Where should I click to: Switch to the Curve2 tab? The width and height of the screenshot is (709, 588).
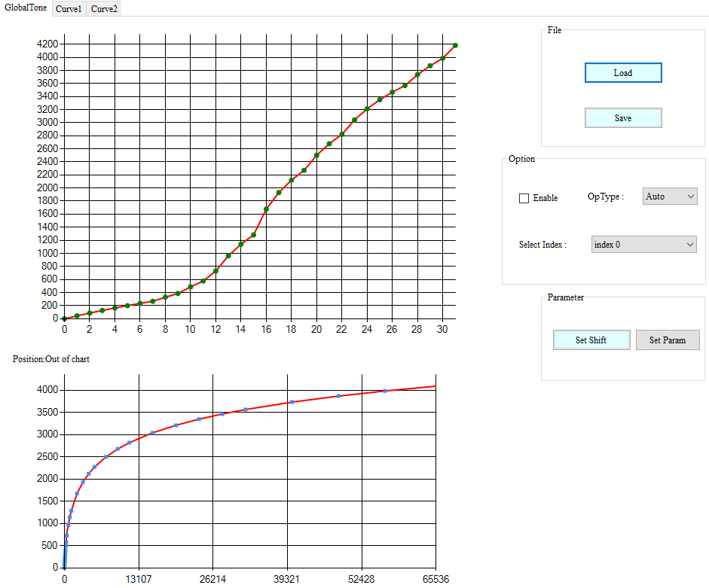103,8
